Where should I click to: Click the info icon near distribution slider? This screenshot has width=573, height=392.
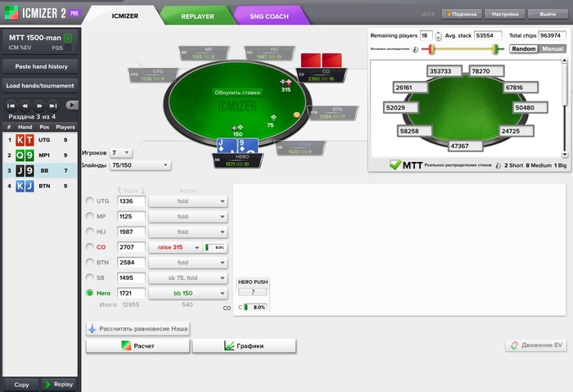coord(415,49)
